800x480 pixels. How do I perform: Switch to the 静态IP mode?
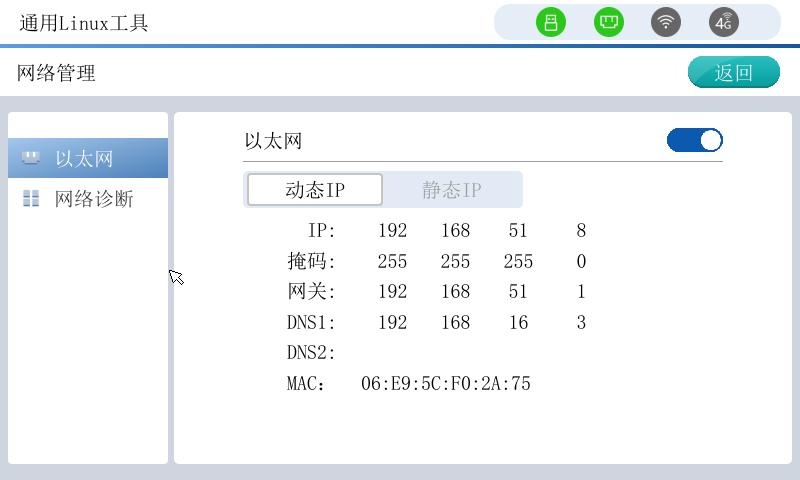452,190
